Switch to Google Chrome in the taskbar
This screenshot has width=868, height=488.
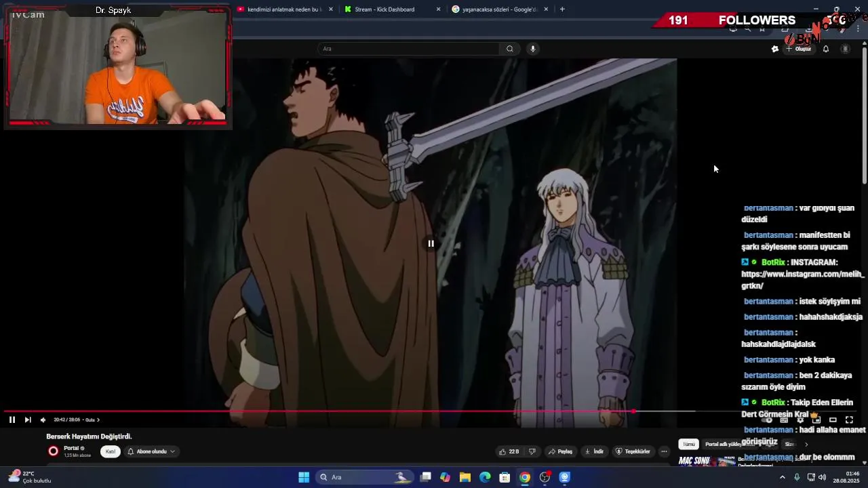(525, 477)
